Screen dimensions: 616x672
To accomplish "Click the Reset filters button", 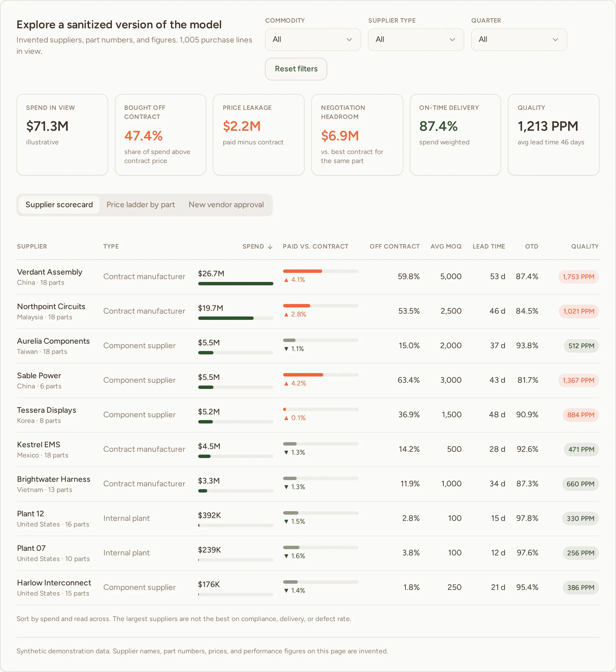I will (x=296, y=69).
